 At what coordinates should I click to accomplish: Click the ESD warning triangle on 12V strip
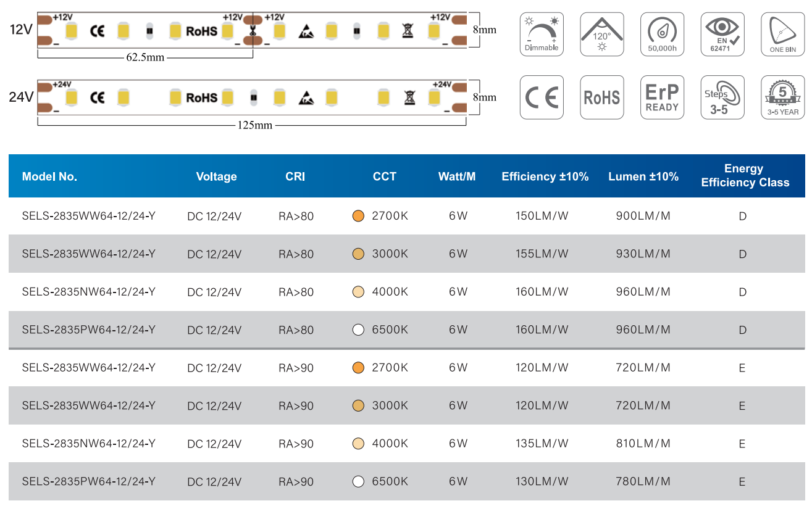[x=306, y=31]
